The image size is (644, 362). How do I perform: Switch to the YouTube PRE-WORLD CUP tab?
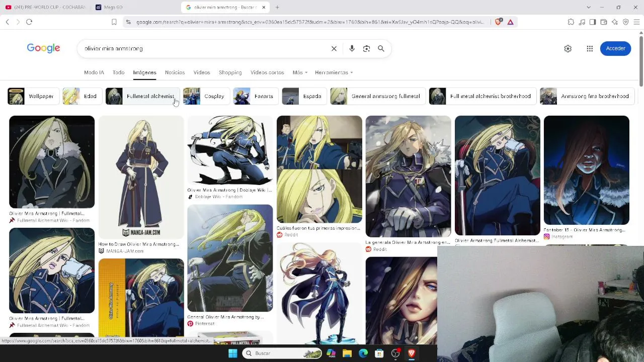(x=46, y=8)
